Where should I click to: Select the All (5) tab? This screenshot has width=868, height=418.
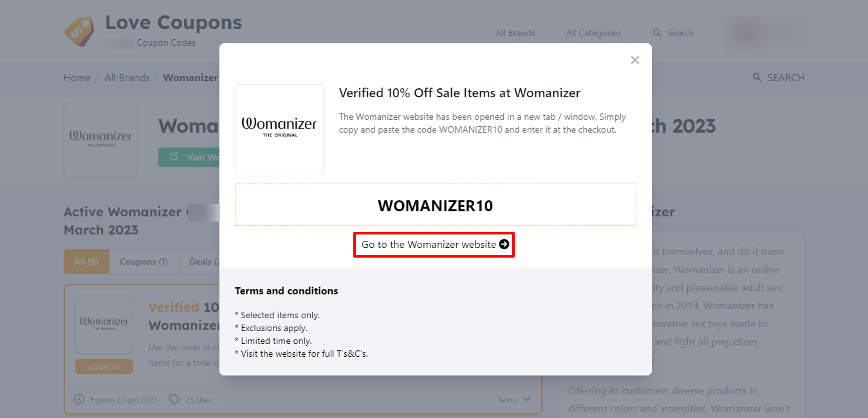click(87, 261)
